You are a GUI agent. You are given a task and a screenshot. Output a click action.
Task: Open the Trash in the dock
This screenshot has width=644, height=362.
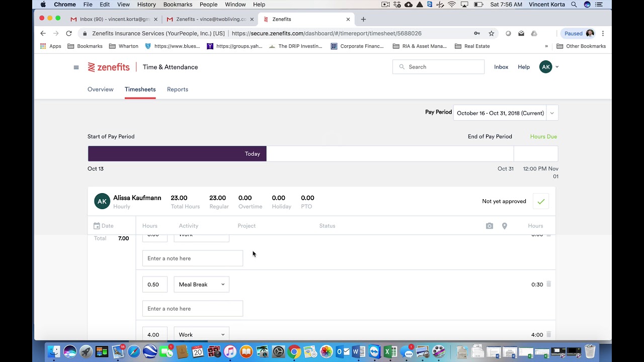(x=590, y=351)
